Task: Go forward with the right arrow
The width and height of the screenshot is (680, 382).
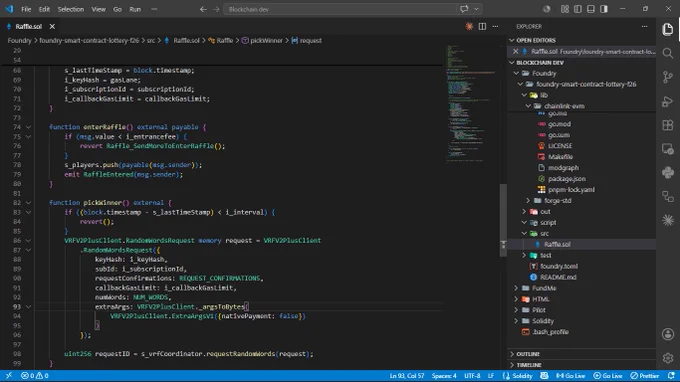Action: tap(216, 9)
